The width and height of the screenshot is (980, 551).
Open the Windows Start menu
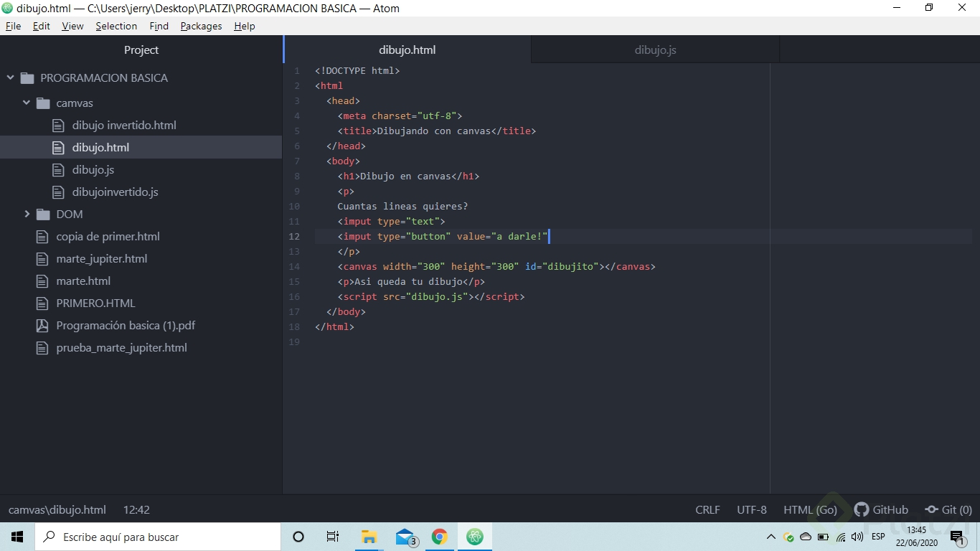(x=17, y=537)
